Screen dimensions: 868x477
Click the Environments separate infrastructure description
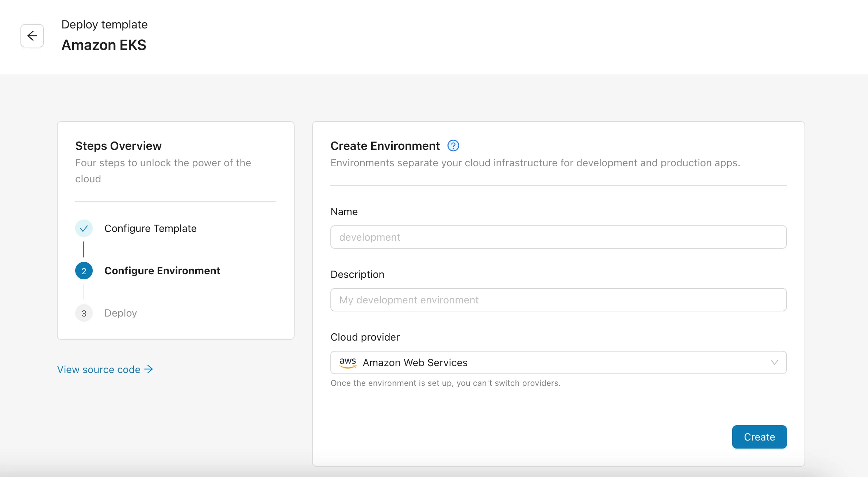(x=535, y=163)
